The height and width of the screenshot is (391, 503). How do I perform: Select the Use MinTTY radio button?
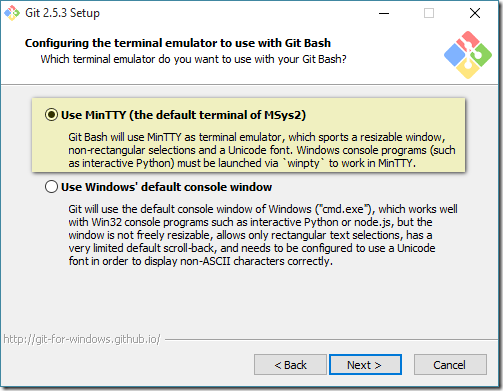coord(51,115)
